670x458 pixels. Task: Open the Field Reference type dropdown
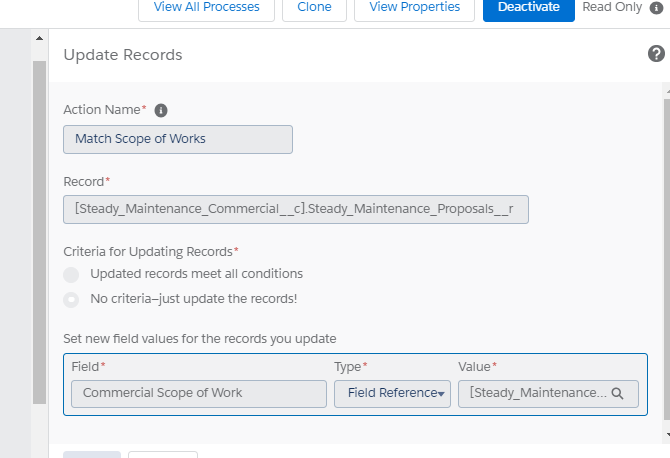[392, 394]
